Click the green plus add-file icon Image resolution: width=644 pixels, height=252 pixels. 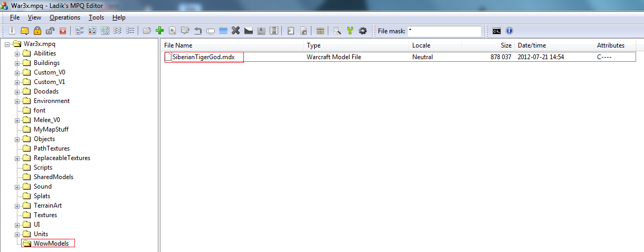pyautogui.click(x=159, y=31)
